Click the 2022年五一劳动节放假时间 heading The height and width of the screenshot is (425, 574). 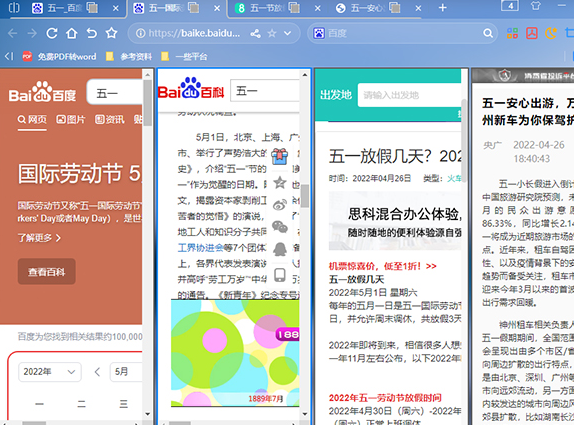tap(385, 398)
